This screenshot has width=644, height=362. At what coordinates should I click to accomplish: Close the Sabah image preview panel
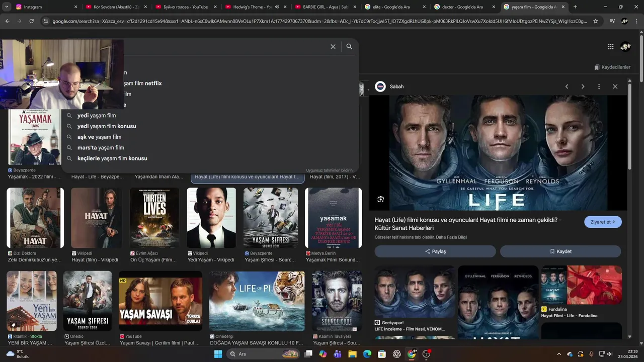coord(615,86)
